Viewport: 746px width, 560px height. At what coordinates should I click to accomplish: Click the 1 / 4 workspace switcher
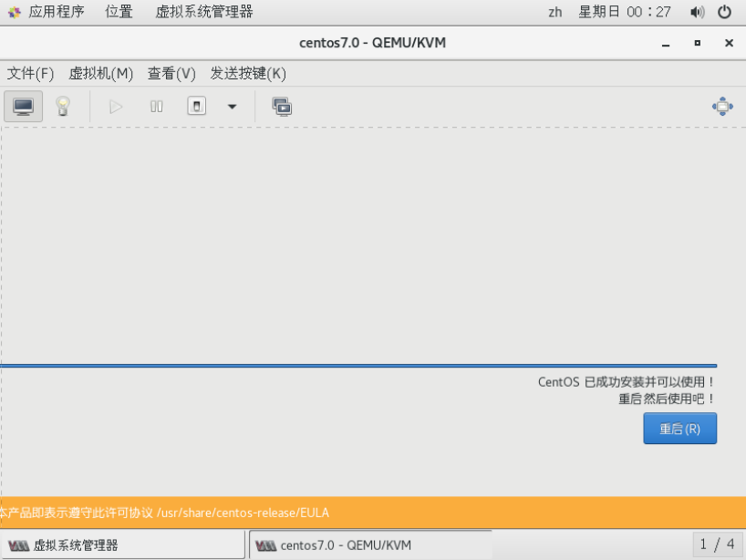[x=717, y=544]
